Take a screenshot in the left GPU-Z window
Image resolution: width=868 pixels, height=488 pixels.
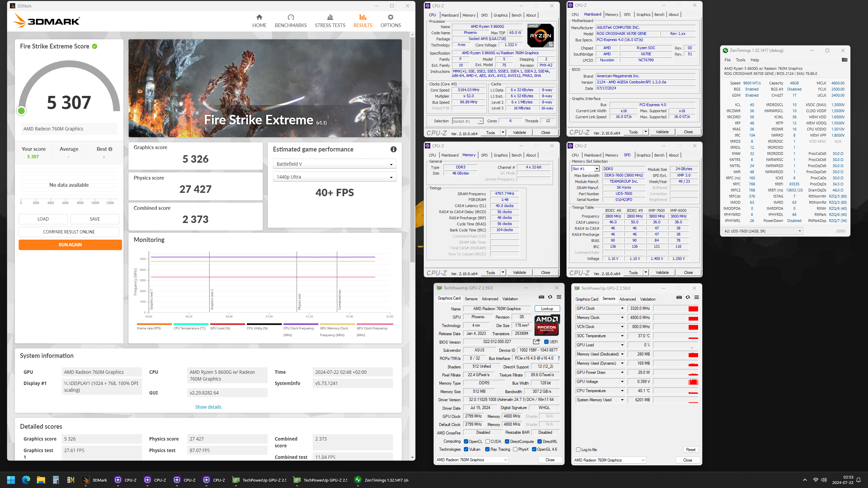(x=541, y=297)
